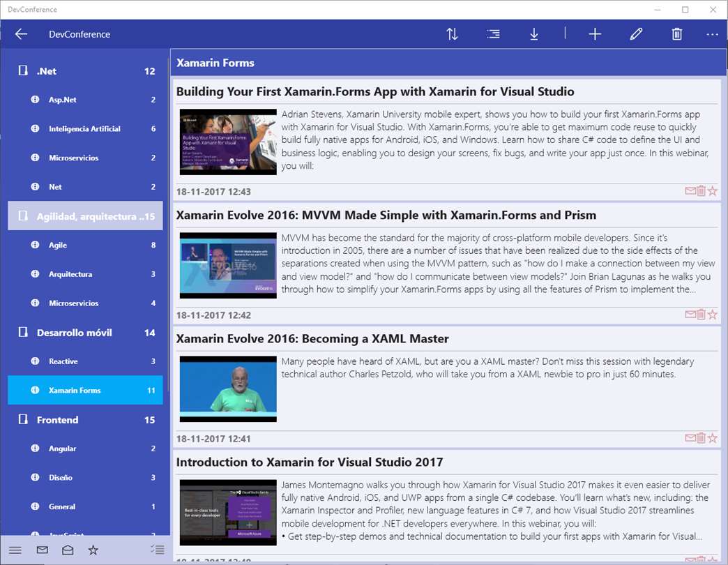
Task: Open the Net feed
Action: (86, 187)
